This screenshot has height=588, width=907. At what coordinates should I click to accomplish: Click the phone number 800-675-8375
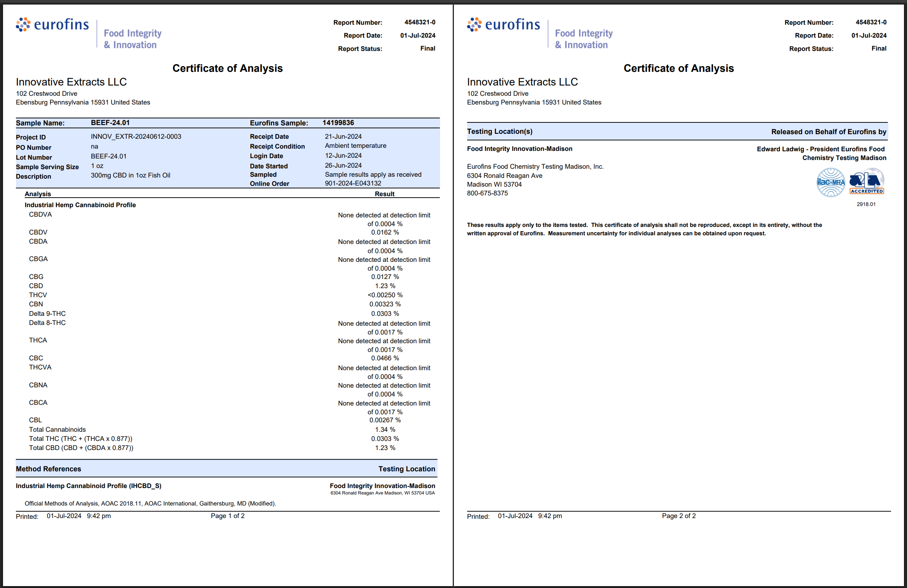pyautogui.click(x=487, y=193)
